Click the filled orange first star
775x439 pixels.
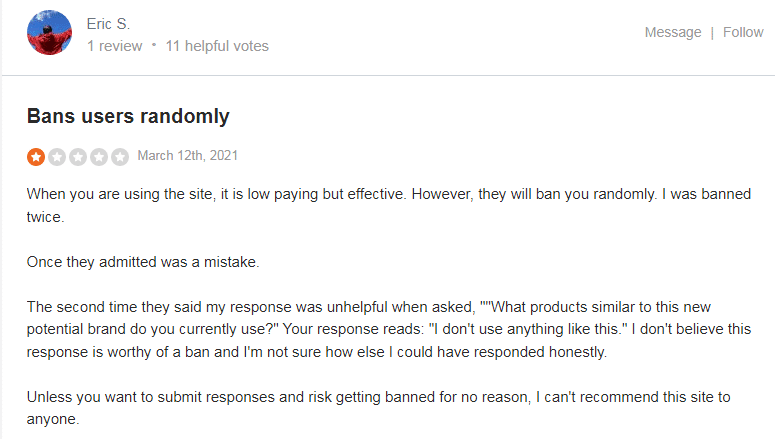click(x=36, y=157)
